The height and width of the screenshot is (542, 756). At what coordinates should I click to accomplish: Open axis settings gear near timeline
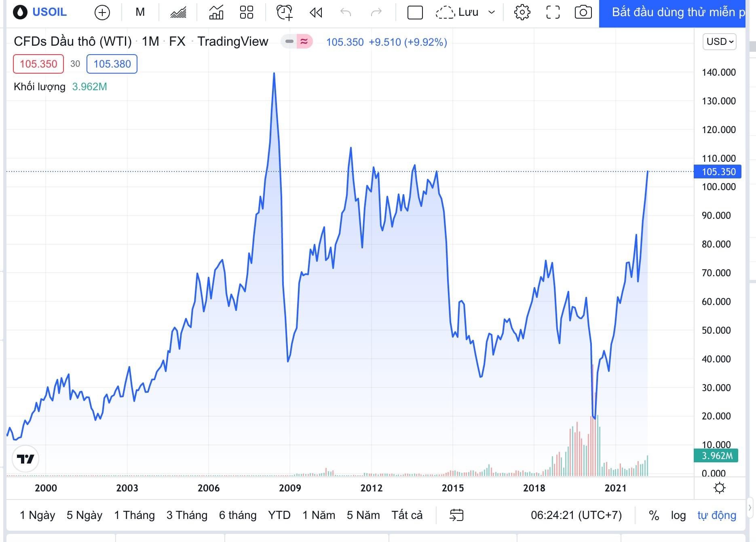click(720, 488)
